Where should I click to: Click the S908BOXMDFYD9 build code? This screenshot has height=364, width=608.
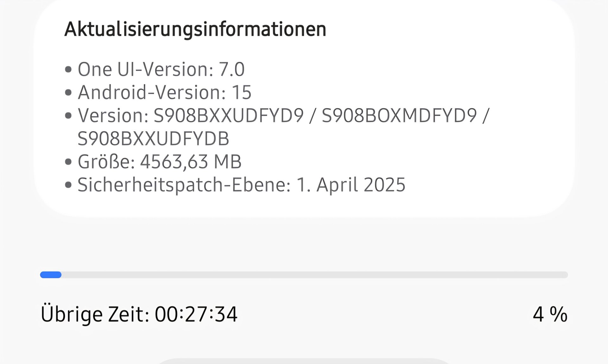point(399,115)
